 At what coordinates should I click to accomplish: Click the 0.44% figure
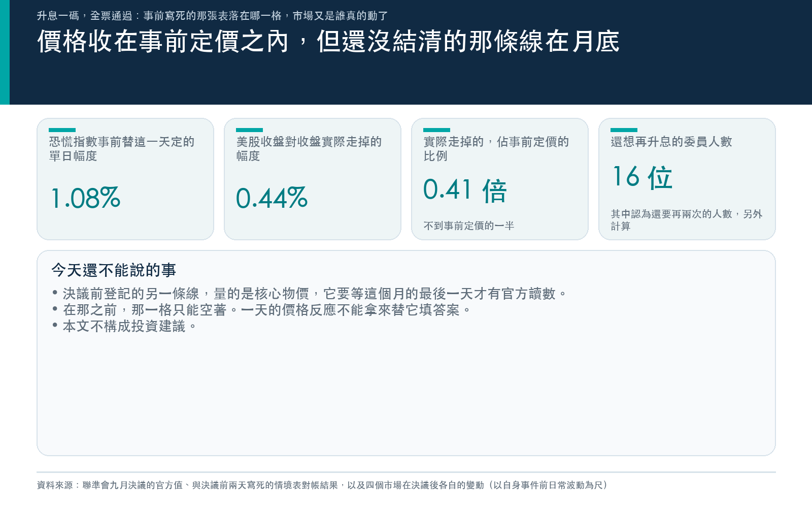click(x=272, y=198)
